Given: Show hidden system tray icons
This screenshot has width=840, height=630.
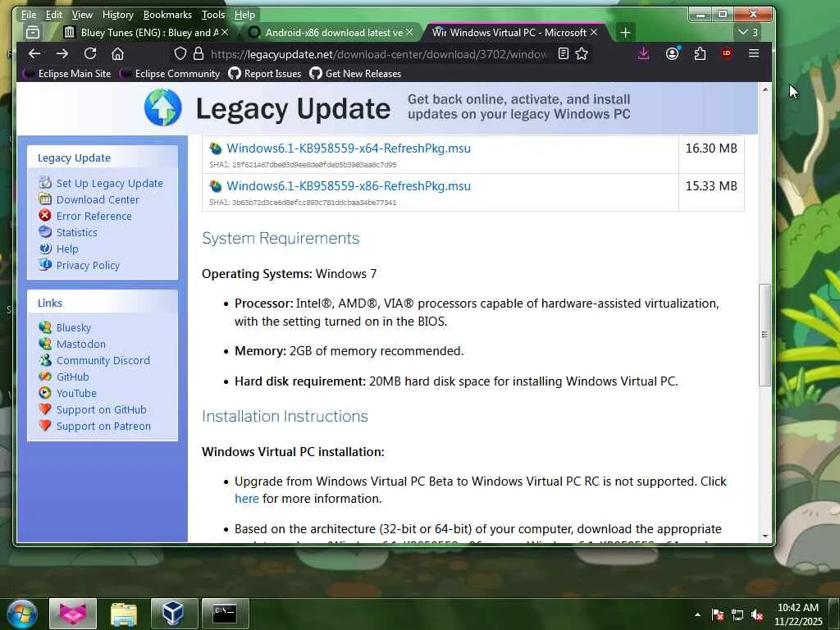Looking at the screenshot, I should click(697, 614).
